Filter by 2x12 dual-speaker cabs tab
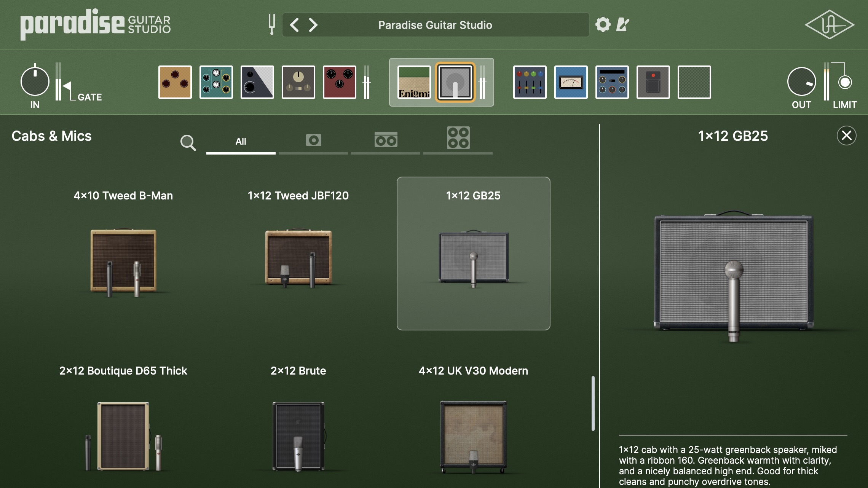The height and width of the screenshot is (488, 868). coord(386,140)
